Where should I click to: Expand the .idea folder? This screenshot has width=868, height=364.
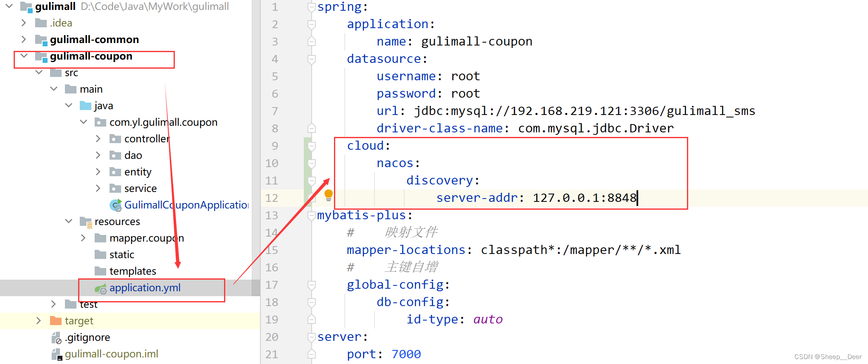pos(24,23)
